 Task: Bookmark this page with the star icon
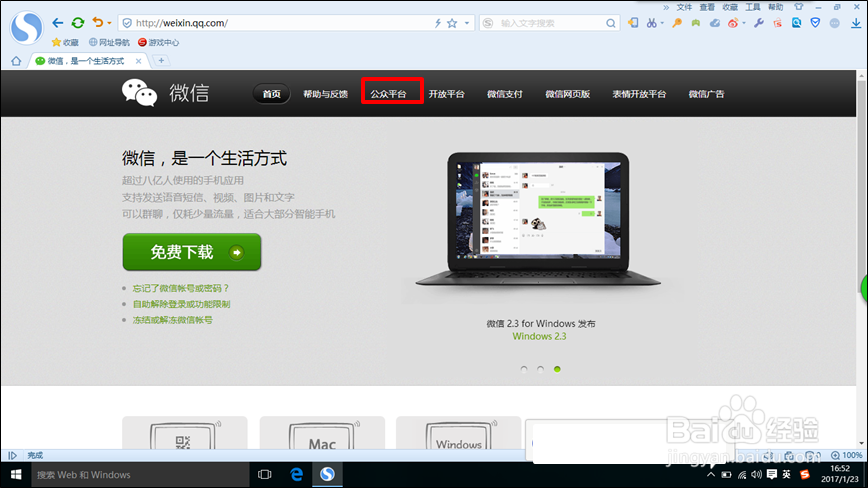[452, 23]
